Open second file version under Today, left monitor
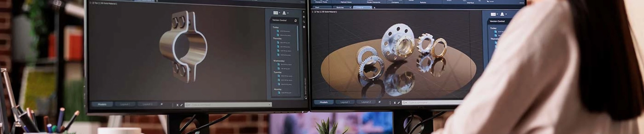The image size is (644, 134). pyautogui.click(x=284, y=35)
